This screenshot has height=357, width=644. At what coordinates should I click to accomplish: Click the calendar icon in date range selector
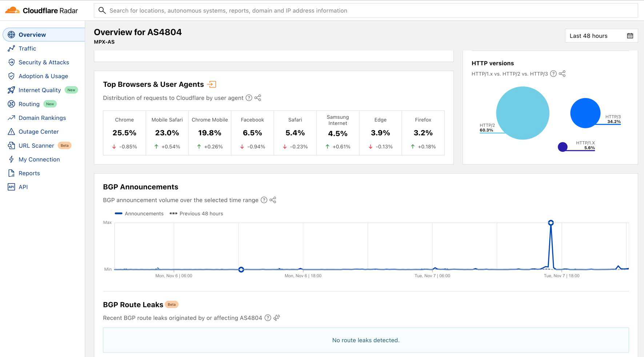(x=630, y=36)
